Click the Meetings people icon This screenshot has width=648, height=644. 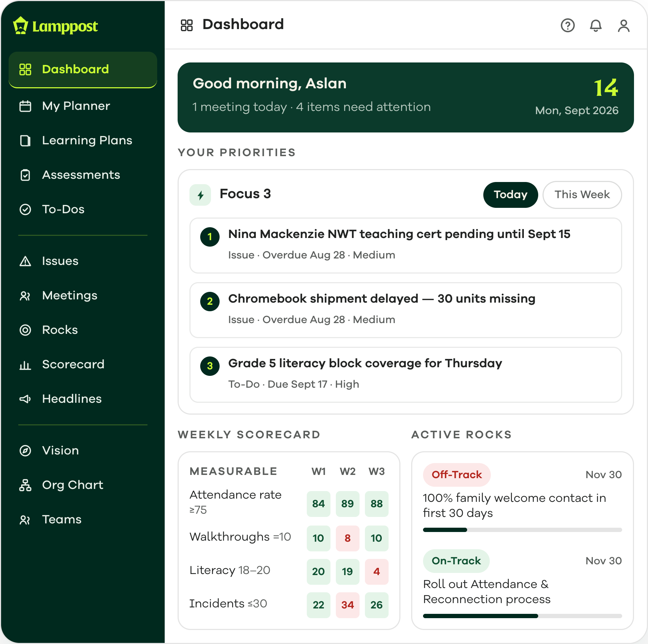click(25, 295)
